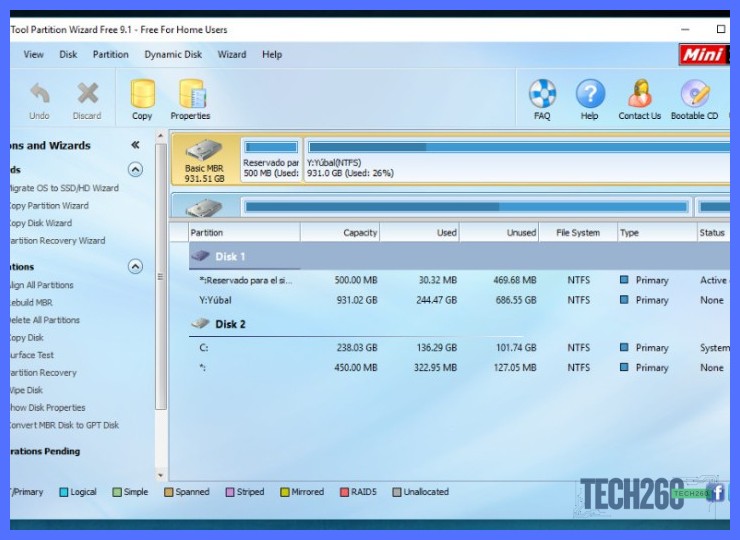Click the Unallocated legend color swatch
Viewport: 740px width, 540px height.
(397, 492)
